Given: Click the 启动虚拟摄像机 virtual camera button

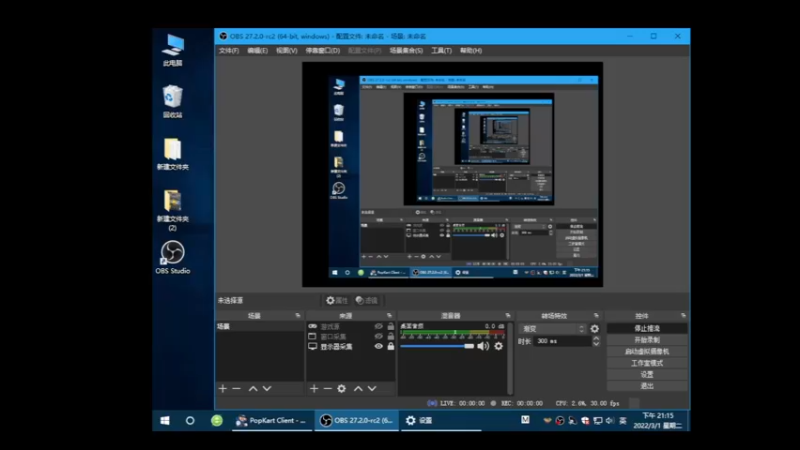Looking at the screenshot, I should pos(647,352).
